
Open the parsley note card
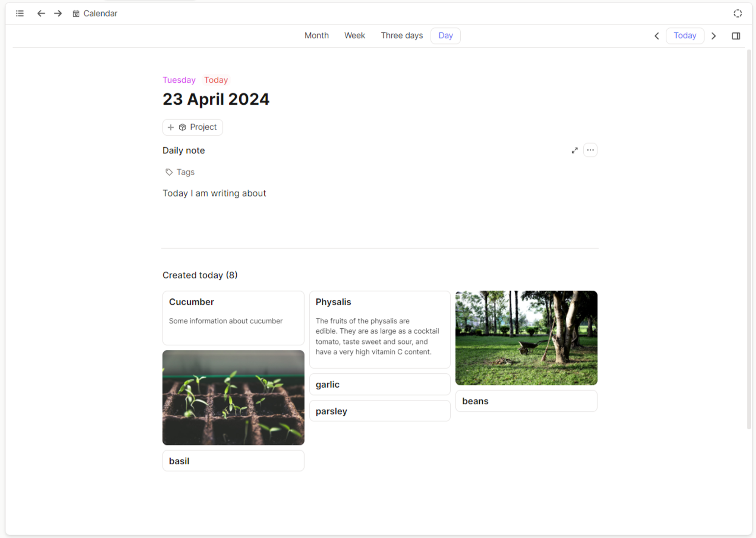tap(380, 411)
